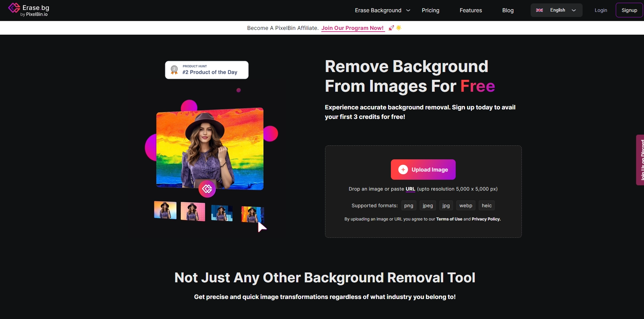Click the Not Just Any Other heading
Viewport: 644px width, 319px height.
[x=325, y=278]
